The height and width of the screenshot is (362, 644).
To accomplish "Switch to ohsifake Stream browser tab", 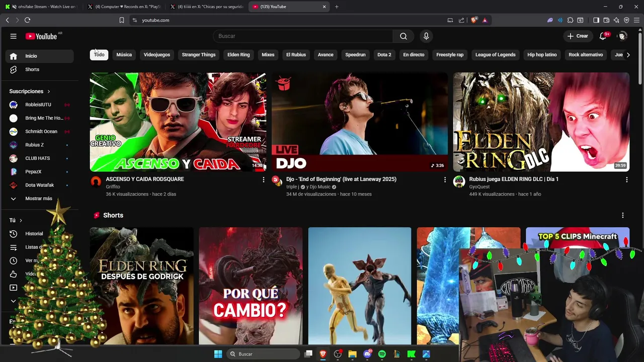I will [40, 7].
